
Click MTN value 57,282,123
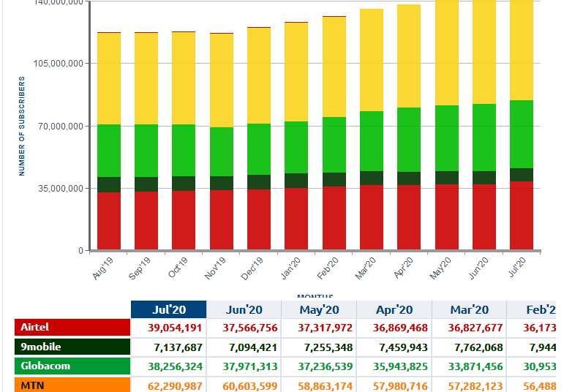pos(475,386)
